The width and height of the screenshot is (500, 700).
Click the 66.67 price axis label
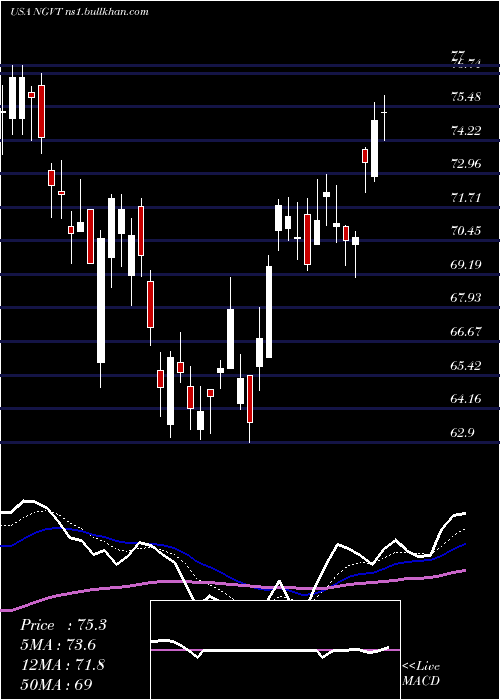(x=466, y=332)
